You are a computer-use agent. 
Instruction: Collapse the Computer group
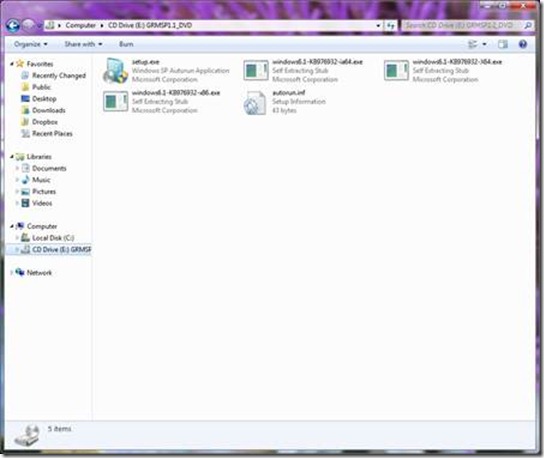pyautogui.click(x=12, y=227)
